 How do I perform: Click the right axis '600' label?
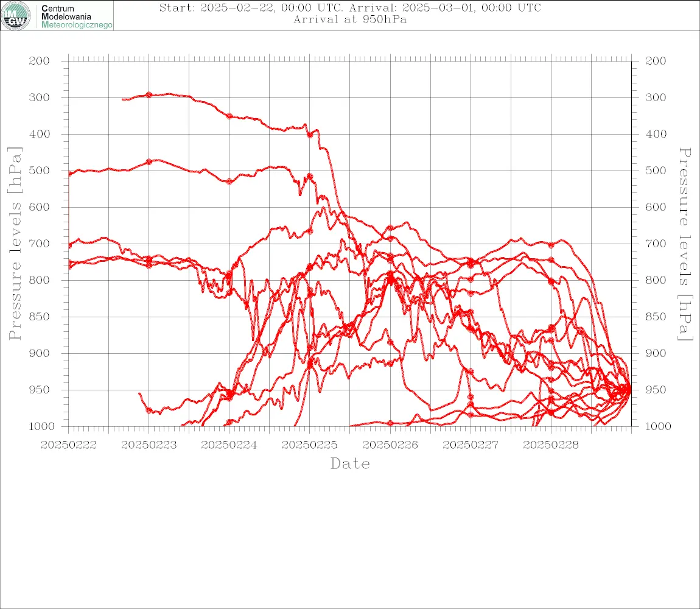(656, 207)
